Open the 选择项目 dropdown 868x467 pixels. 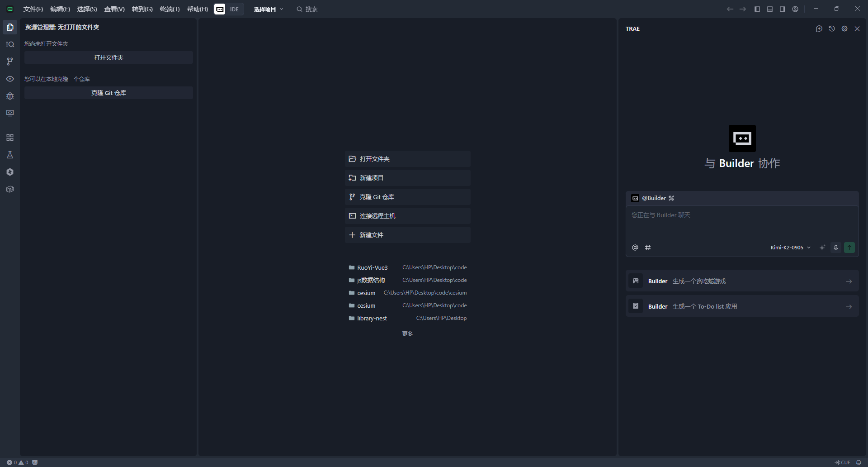pyautogui.click(x=269, y=9)
